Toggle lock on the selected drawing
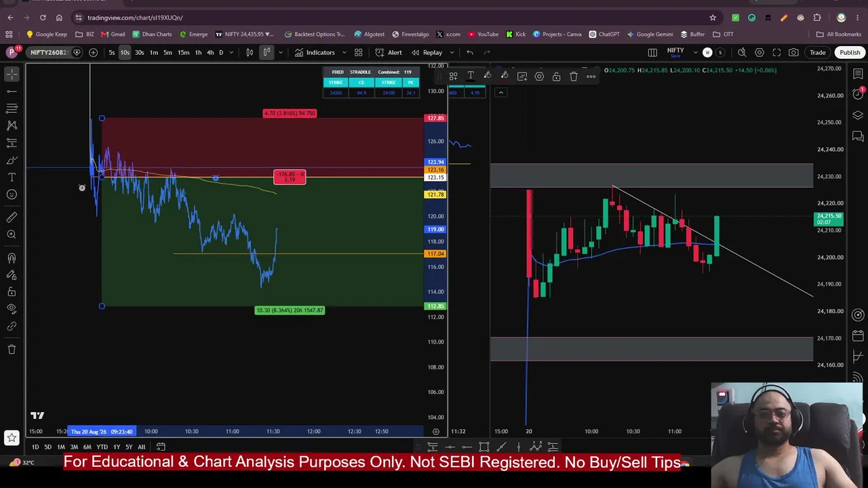868x488 pixels. 556,77
